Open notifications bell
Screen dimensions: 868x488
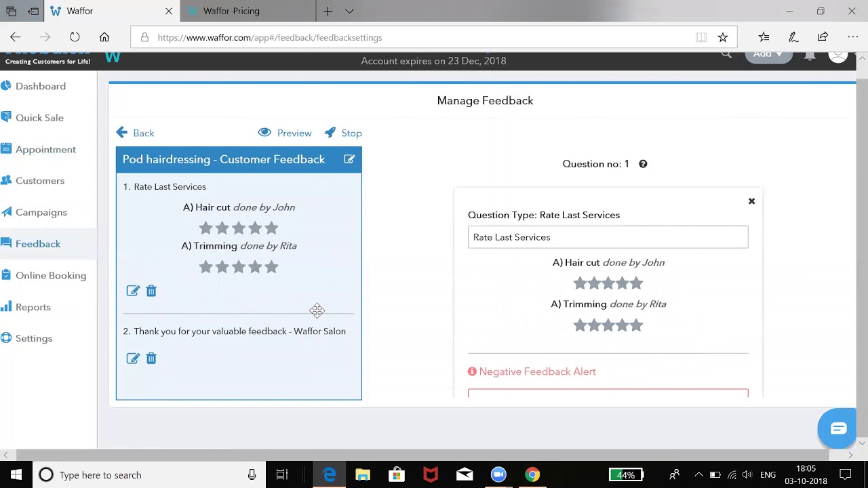click(810, 56)
